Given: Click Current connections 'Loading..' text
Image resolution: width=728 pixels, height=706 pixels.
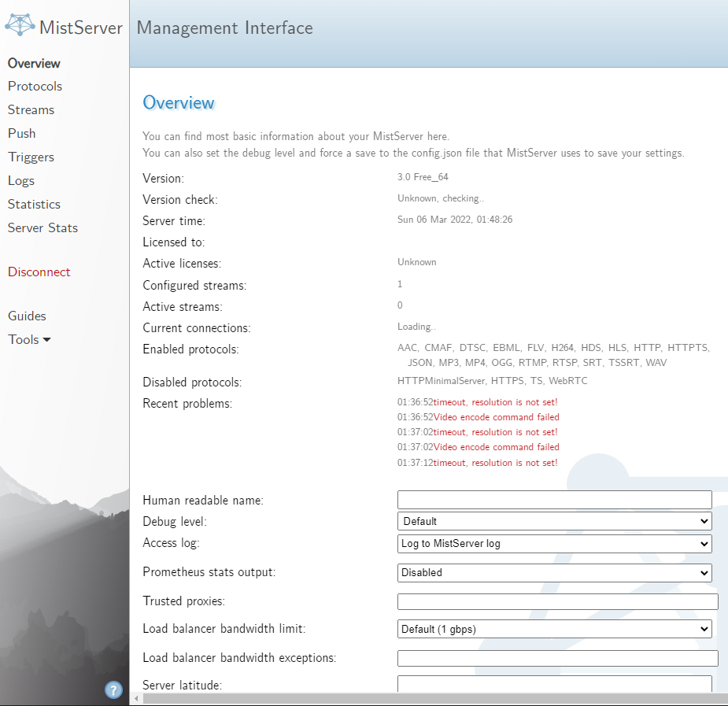Looking at the screenshot, I should click(416, 327).
